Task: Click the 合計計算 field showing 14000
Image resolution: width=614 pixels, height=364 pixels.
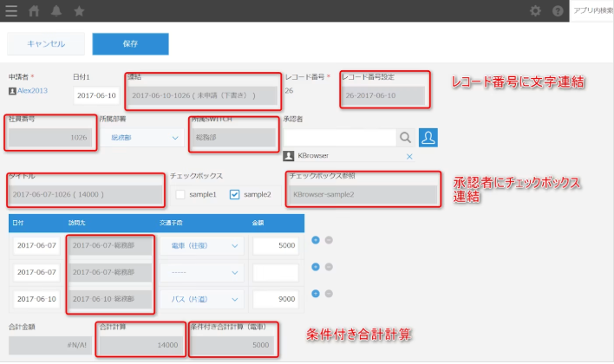Action: 141,345
